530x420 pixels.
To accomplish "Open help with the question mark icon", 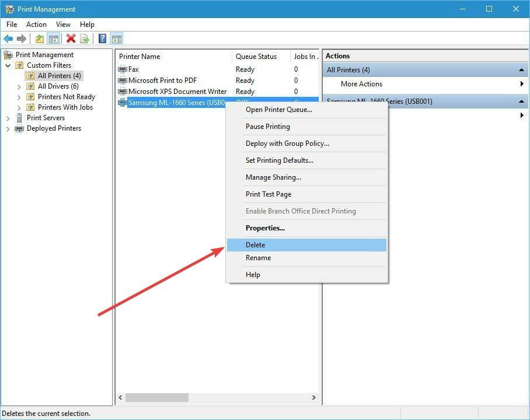I will pos(102,38).
